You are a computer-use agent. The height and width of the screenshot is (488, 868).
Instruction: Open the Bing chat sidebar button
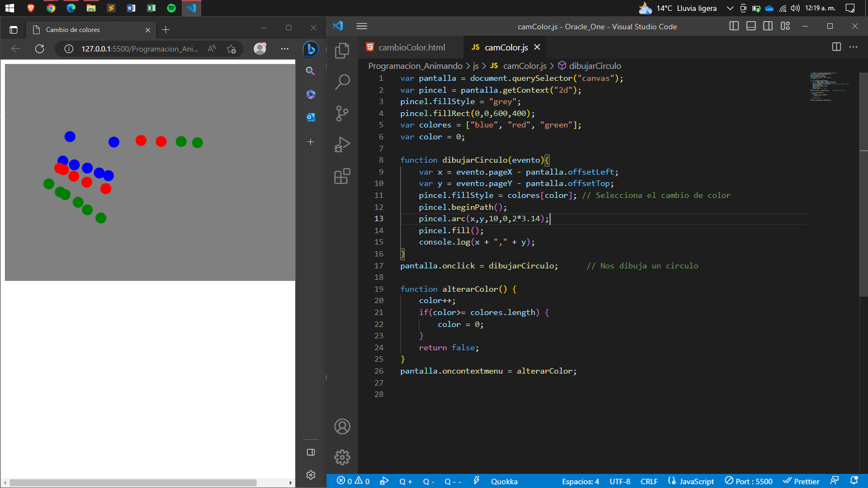pyautogui.click(x=310, y=49)
